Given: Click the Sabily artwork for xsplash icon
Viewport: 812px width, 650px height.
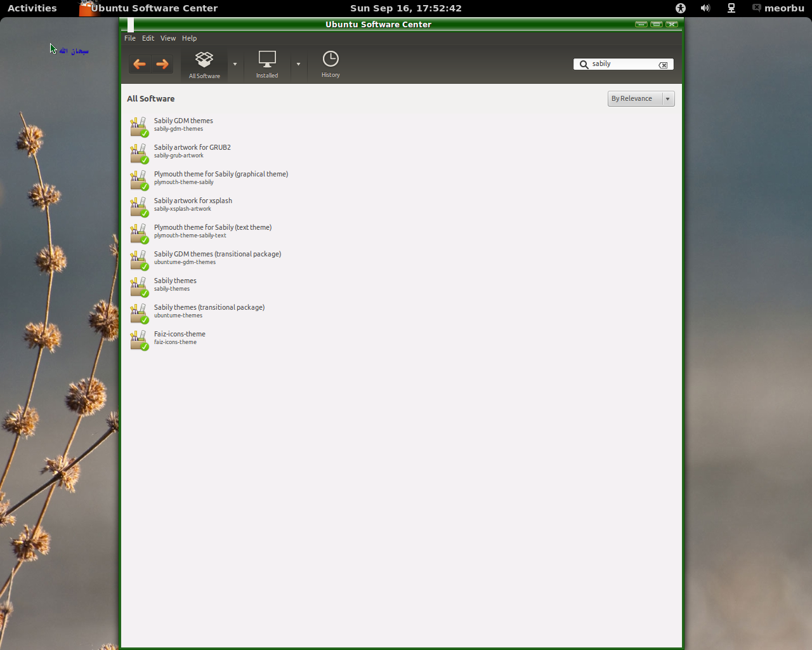Looking at the screenshot, I should pyautogui.click(x=139, y=206).
